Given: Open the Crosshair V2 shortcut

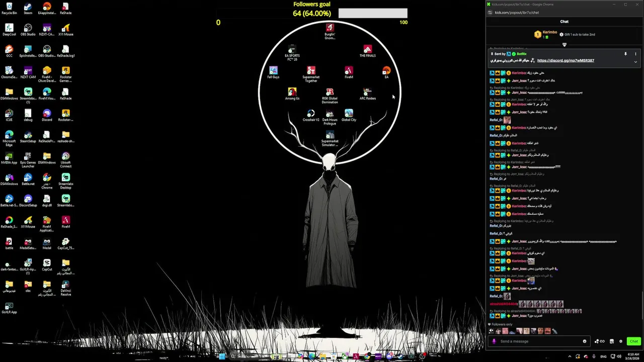Looking at the screenshot, I should point(311,116).
